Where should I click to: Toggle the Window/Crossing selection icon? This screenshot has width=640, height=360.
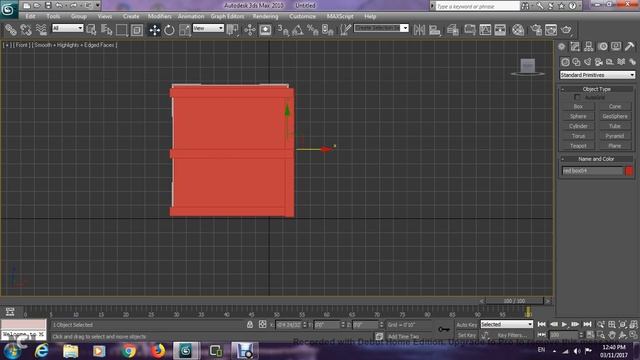tap(137, 30)
